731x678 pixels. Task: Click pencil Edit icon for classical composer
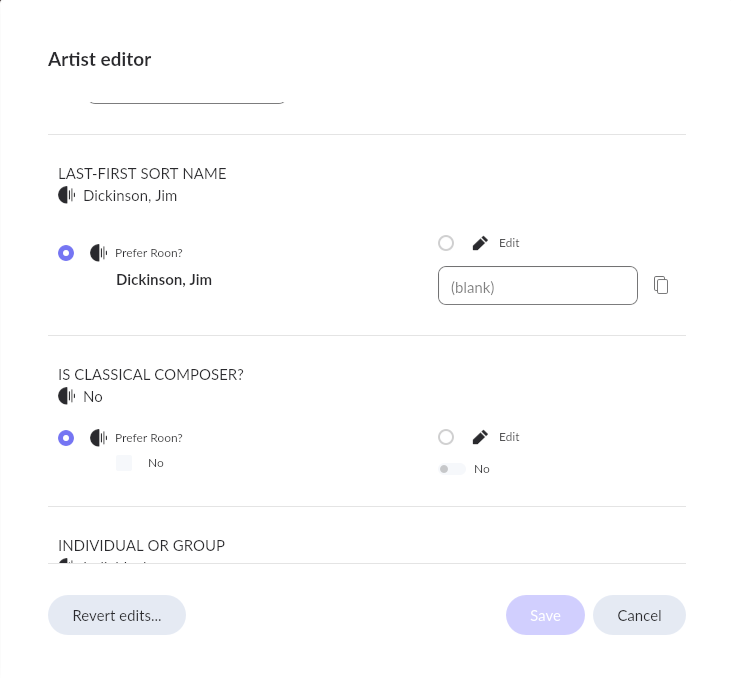click(480, 437)
